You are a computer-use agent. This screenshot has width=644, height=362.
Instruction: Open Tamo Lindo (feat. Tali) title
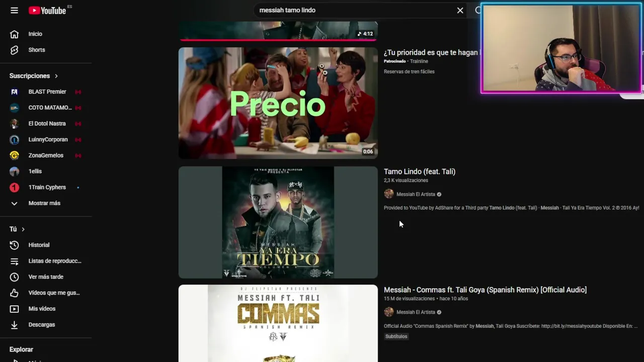pyautogui.click(x=420, y=171)
